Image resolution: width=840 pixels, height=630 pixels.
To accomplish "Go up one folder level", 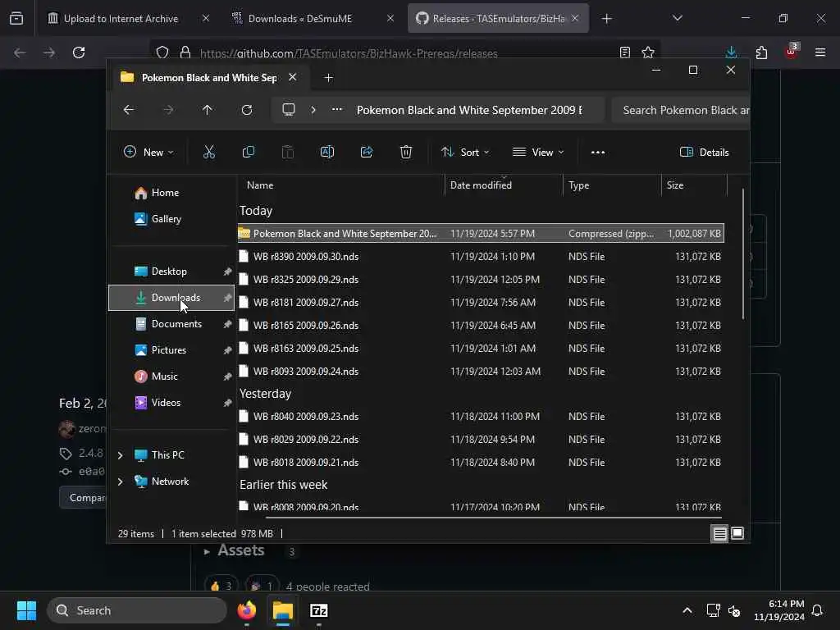I will click(x=208, y=110).
